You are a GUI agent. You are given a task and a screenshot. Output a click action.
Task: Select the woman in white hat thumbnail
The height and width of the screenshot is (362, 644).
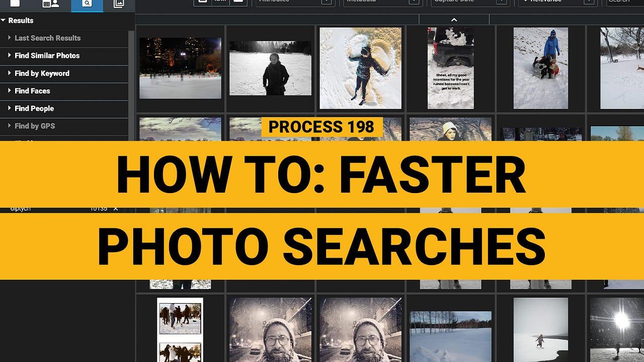click(x=450, y=129)
